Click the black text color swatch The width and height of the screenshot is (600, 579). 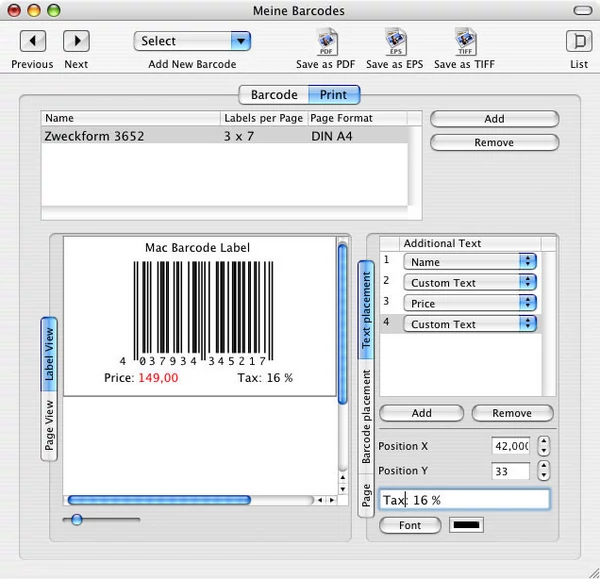point(466,525)
